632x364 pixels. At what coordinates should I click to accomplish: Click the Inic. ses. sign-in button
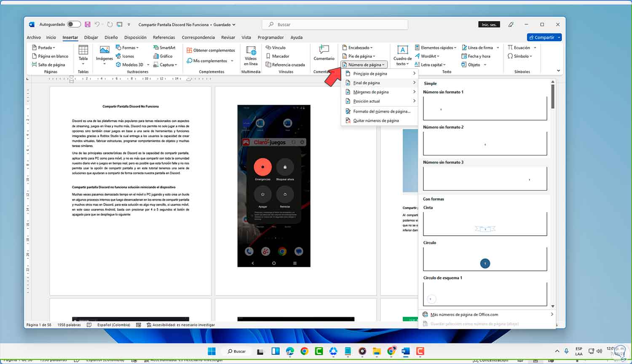coord(489,24)
